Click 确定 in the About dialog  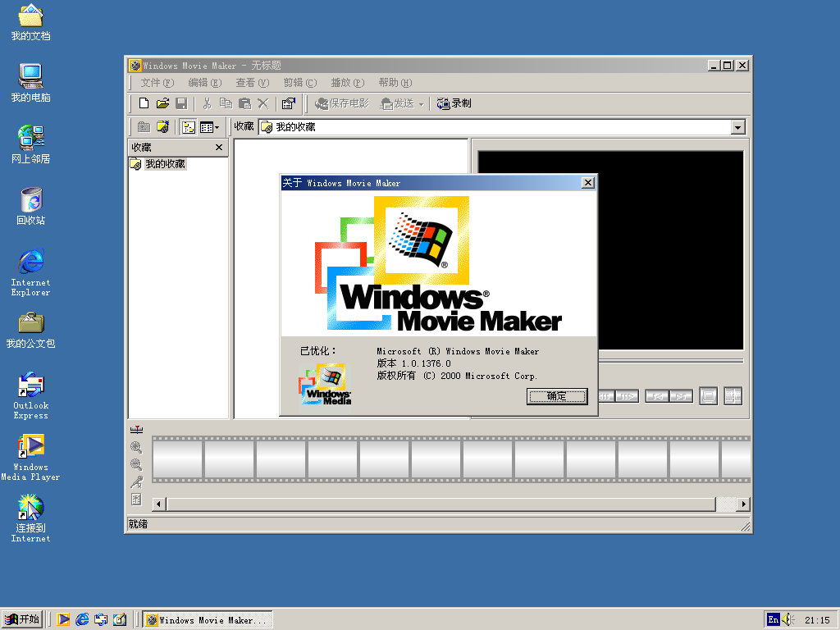(557, 396)
